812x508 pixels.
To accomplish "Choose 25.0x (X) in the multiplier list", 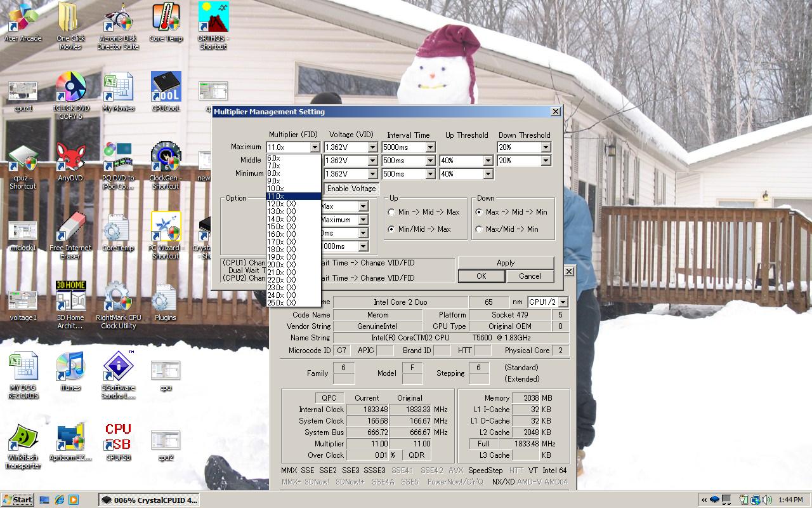I will [x=294, y=303].
